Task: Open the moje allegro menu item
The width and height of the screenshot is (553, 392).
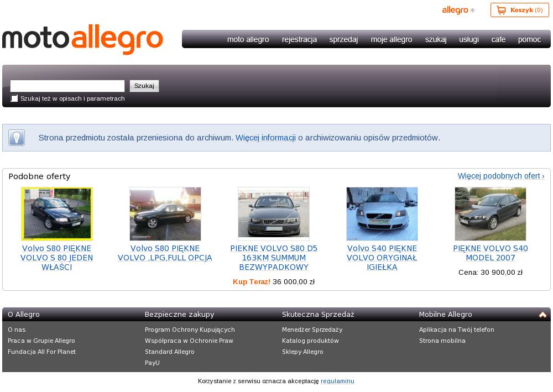Action: tap(392, 39)
